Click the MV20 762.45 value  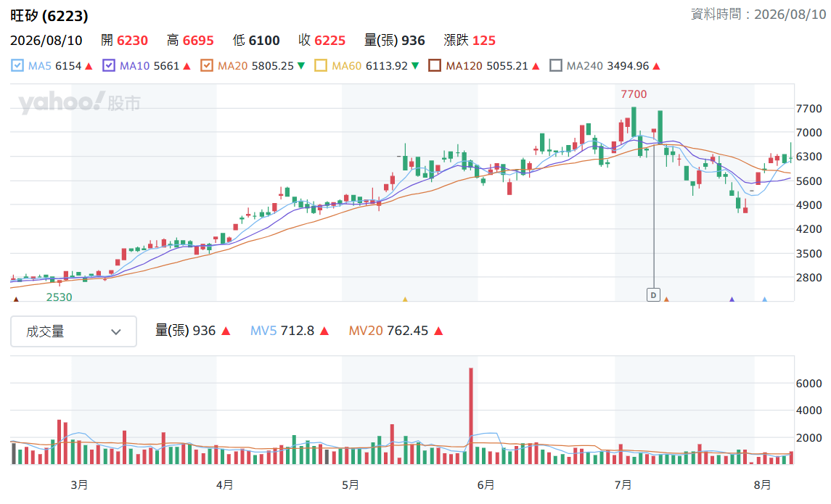point(388,331)
